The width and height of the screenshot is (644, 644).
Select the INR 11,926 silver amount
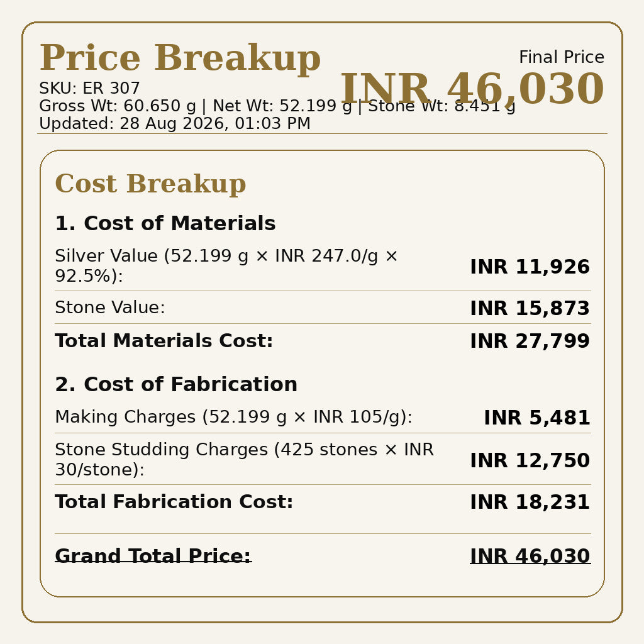pyautogui.click(x=530, y=267)
